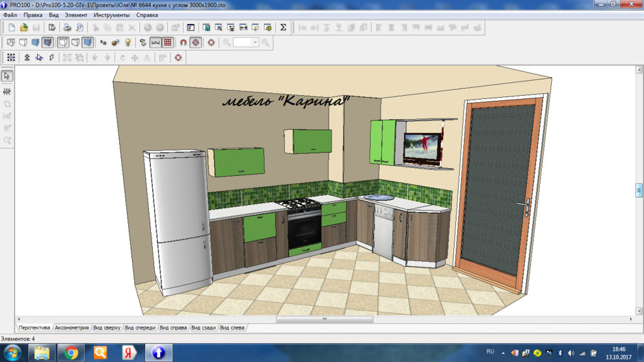The image size is (644, 362).
Task: Toggle the magnet snap button
Action: [x=183, y=42]
